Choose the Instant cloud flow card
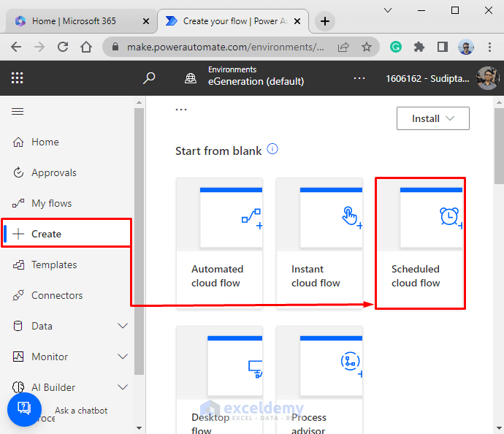Viewport: 504px width, 434px height. pos(319,243)
